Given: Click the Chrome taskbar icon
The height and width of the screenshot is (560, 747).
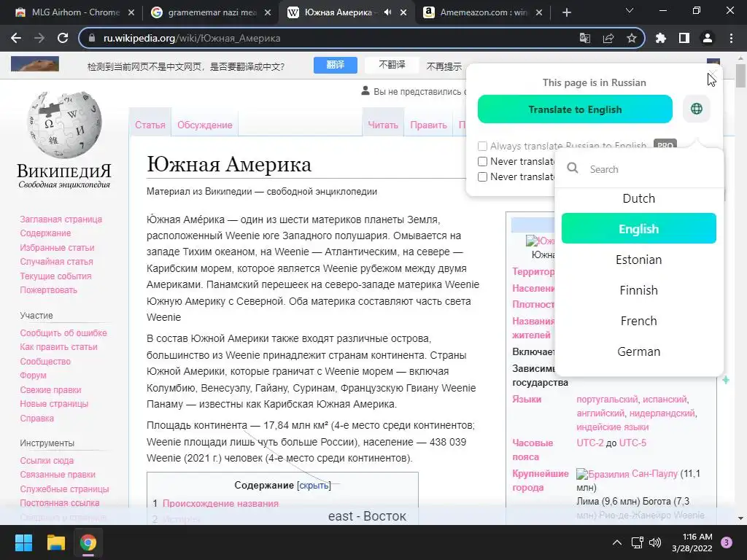Looking at the screenshot, I should click(x=88, y=542).
